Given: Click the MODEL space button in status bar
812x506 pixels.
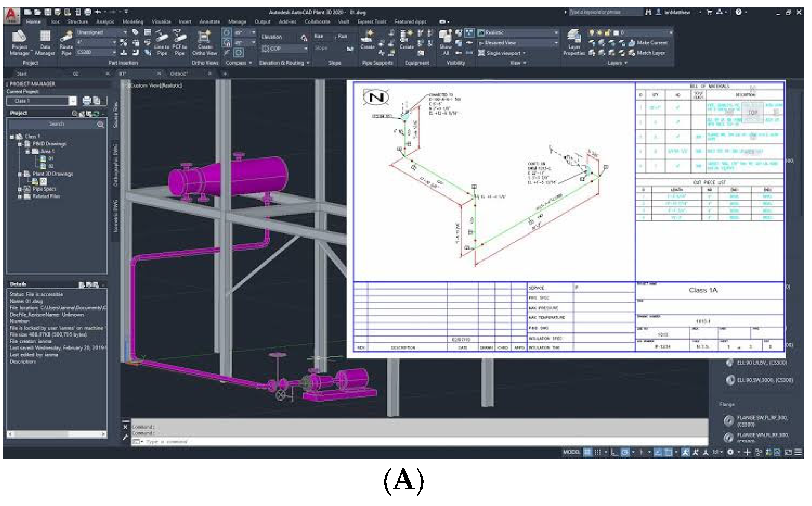Looking at the screenshot, I should coord(571,452).
